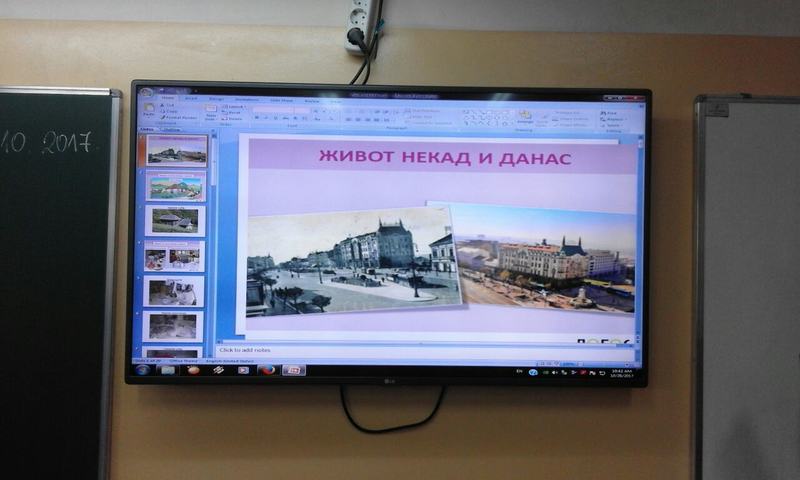Click the PowerPoint taskbar button
800x480 pixels.
[293, 371]
